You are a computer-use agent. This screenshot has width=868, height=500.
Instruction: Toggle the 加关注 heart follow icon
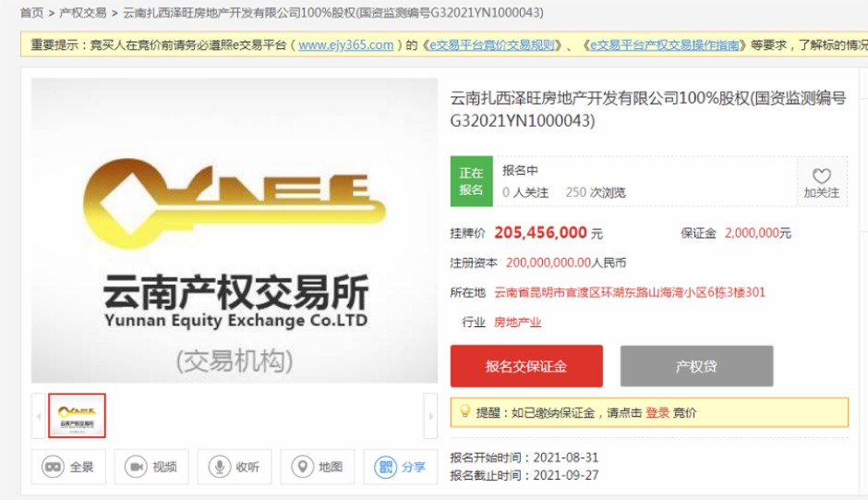tap(821, 182)
